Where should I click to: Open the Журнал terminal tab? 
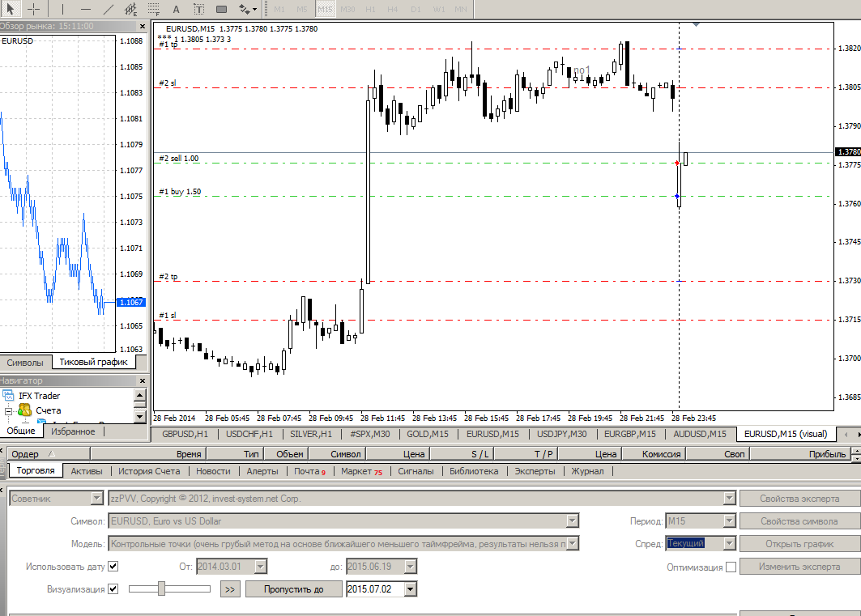tap(587, 471)
